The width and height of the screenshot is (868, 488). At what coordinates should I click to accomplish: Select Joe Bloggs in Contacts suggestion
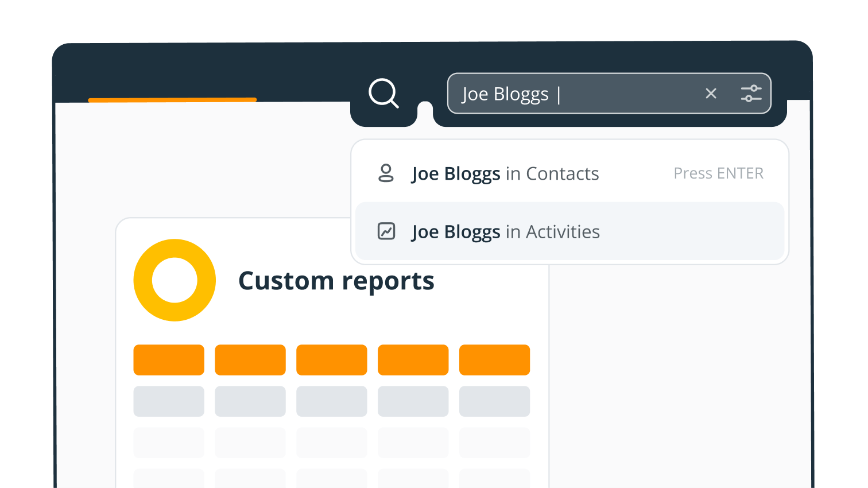coord(569,173)
